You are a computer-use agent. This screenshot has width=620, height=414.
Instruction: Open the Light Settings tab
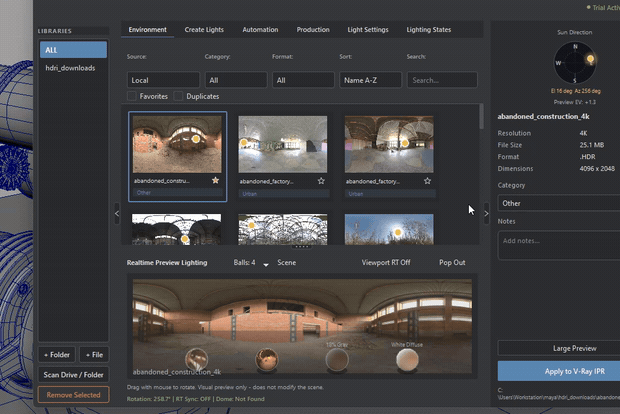click(x=368, y=30)
